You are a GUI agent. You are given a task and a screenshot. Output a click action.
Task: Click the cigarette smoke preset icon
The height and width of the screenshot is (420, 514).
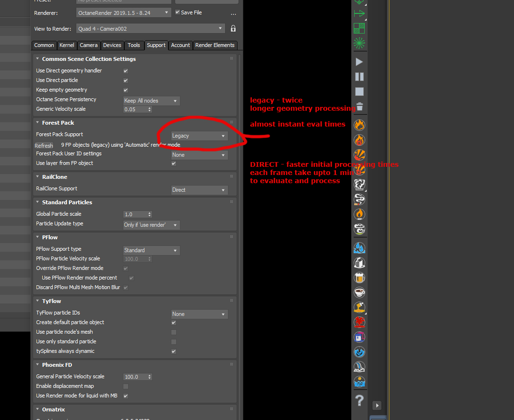pyautogui.click(x=359, y=199)
